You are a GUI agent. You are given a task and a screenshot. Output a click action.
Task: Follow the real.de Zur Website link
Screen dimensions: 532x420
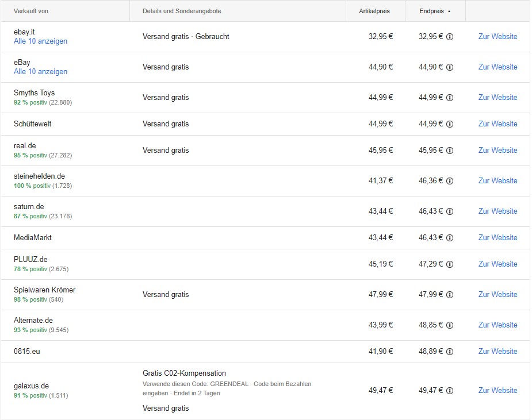click(x=497, y=150)
